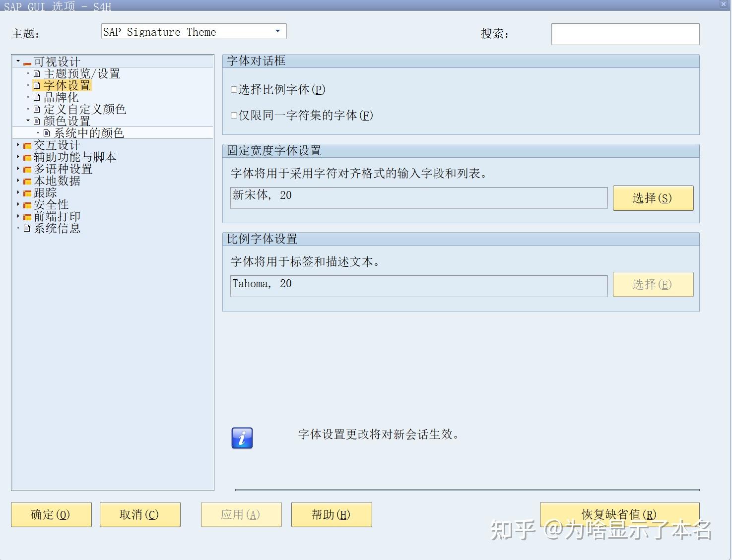The width and height of the screenshot is (732, 560).
Task: Check 仅限同一字符集的字体 option
Action: 233,115
